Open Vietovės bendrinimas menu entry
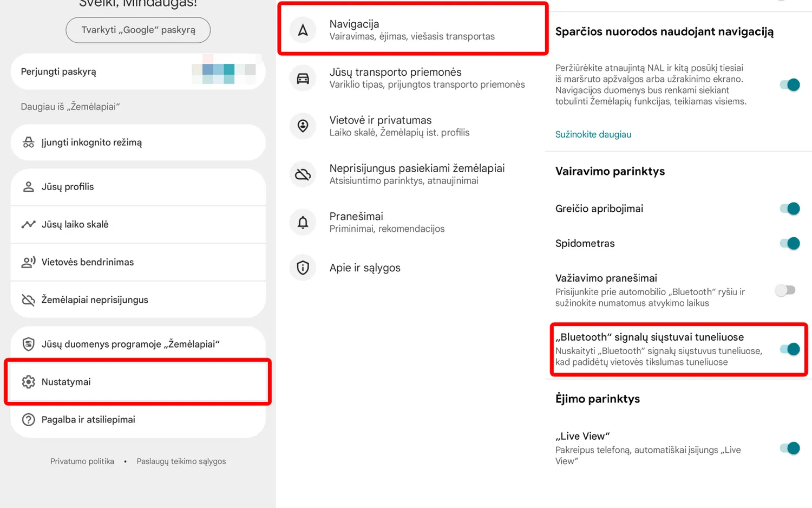The image size is (812, 508). (138, 262)
